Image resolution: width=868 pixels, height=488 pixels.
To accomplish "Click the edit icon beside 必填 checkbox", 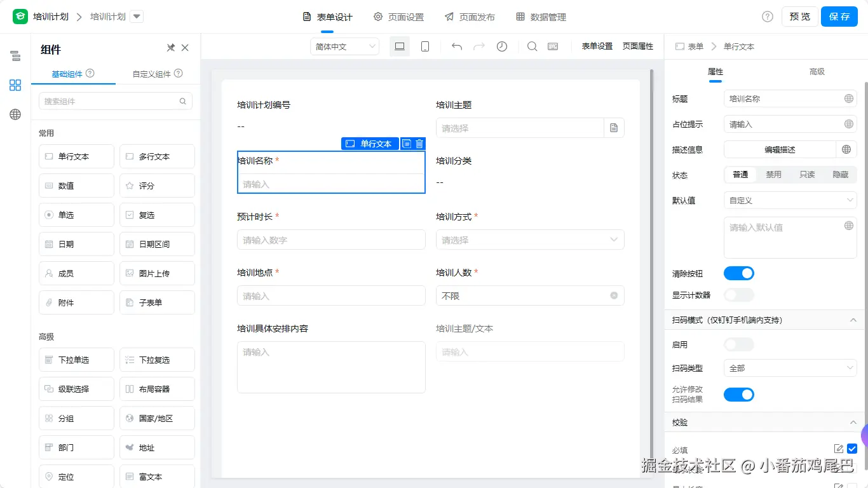I will (839, 449).
